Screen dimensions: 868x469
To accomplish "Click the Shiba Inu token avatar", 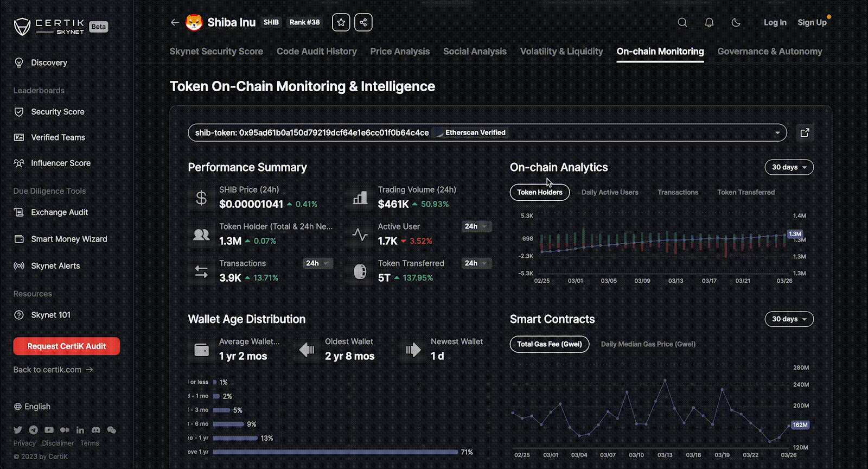I will pyautogui.click(x=194, y=22).
